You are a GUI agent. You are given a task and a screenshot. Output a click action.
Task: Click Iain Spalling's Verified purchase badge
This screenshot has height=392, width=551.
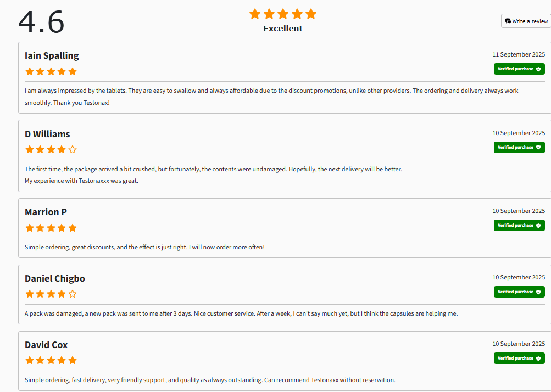519,69
